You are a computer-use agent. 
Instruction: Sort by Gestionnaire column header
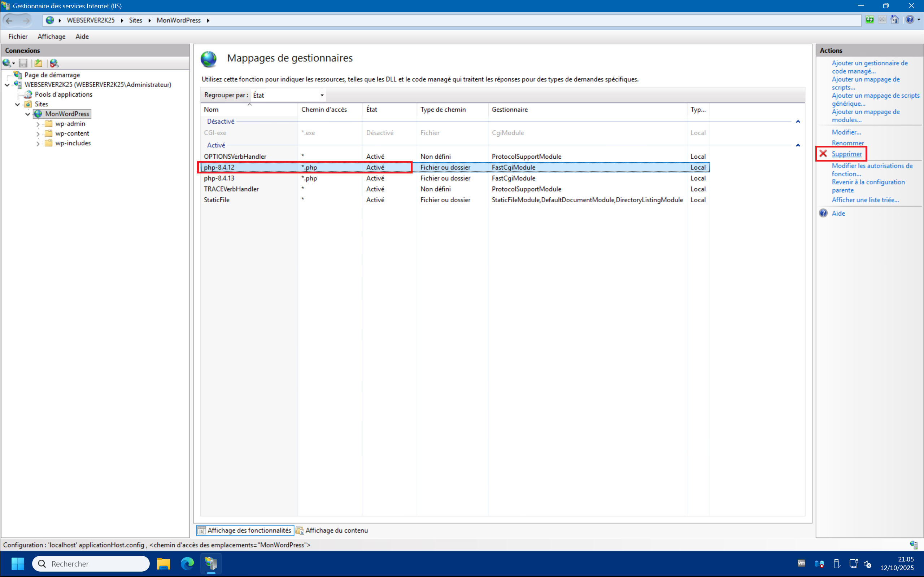pos(509,110)
